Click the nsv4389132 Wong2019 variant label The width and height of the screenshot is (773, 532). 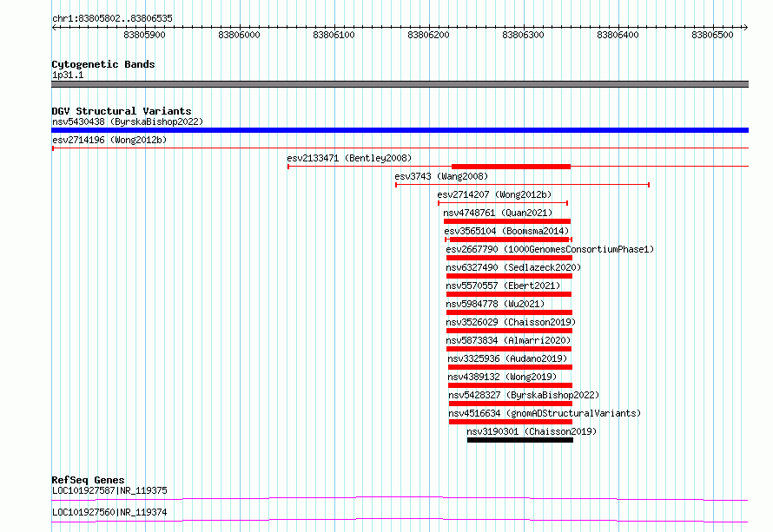[x=502, y=377]
